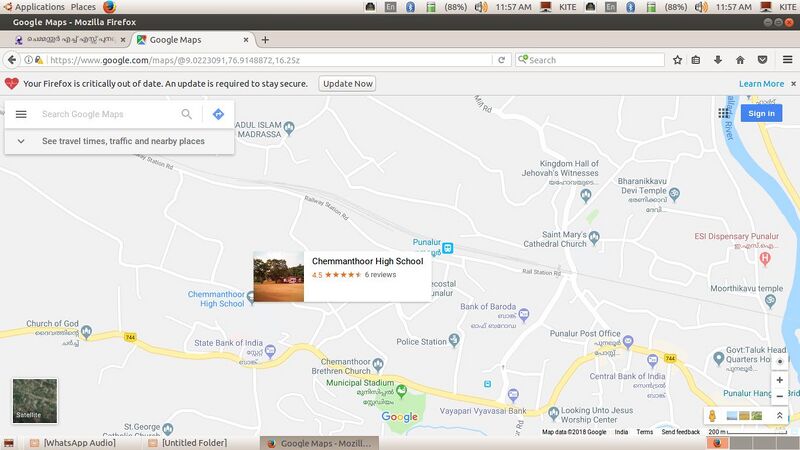The height and width of the screenshot is (450, 800).
Task: Select ESI Dispensary Punalur hospital marker
Action: tap(765, 259)
